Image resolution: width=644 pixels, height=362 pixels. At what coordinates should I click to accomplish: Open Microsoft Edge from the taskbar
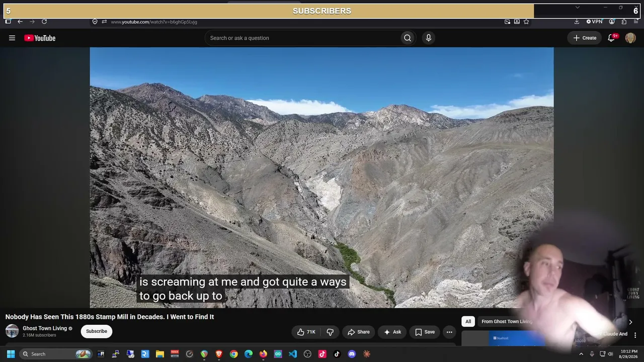pyautogui.click(x=249, y=354)
